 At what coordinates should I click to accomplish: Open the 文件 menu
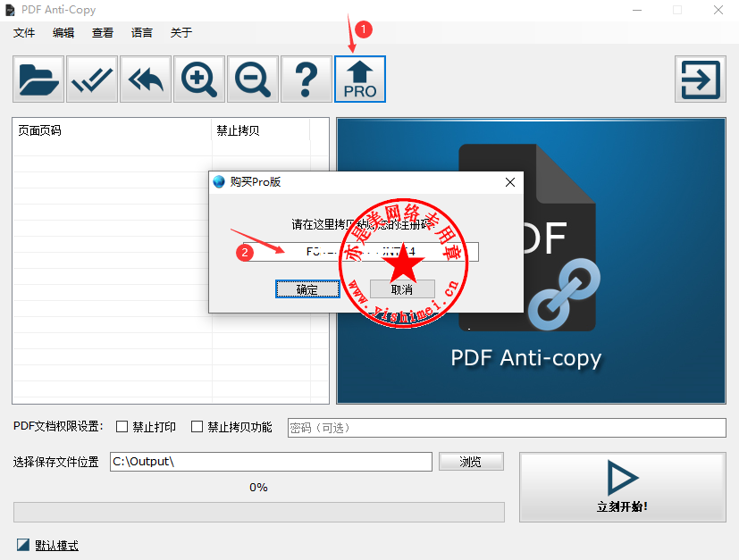24,33
